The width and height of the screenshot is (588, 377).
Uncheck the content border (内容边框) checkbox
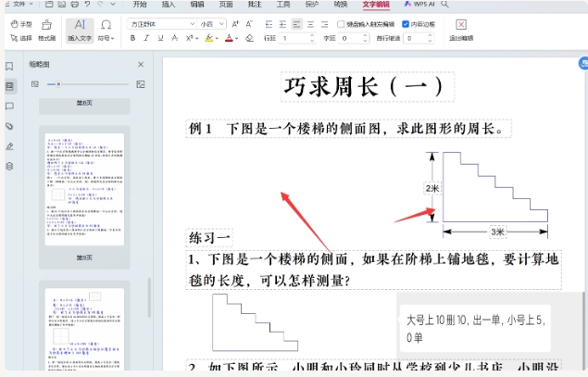406,24
